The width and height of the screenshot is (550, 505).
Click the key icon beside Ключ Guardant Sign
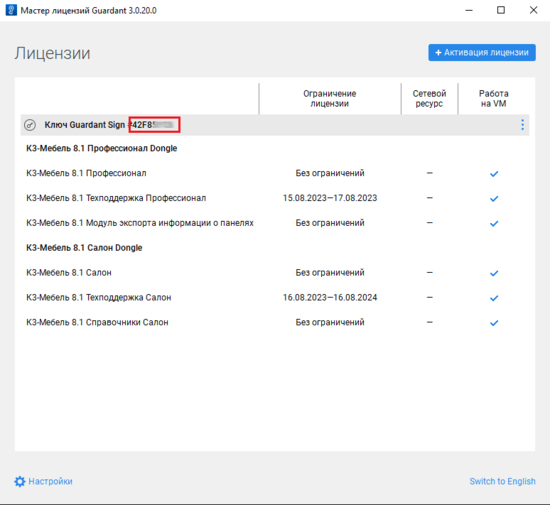click(30, 125)
